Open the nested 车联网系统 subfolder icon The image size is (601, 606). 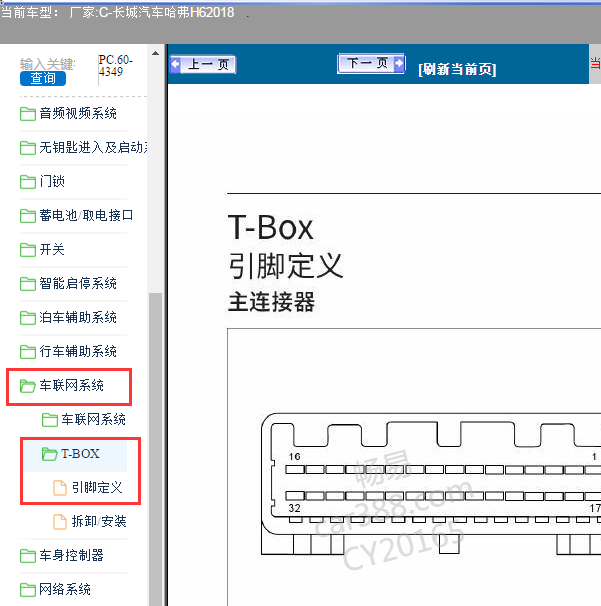[50, 420]
